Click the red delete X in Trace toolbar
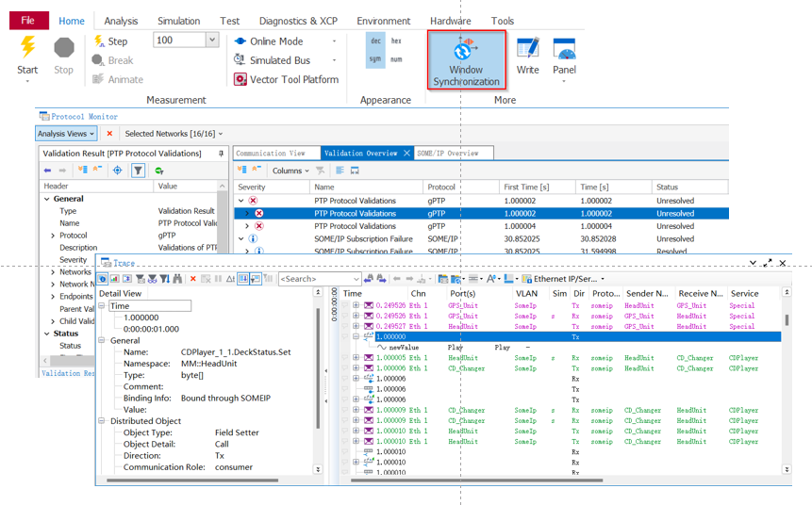812x505 pixels. 193,279
